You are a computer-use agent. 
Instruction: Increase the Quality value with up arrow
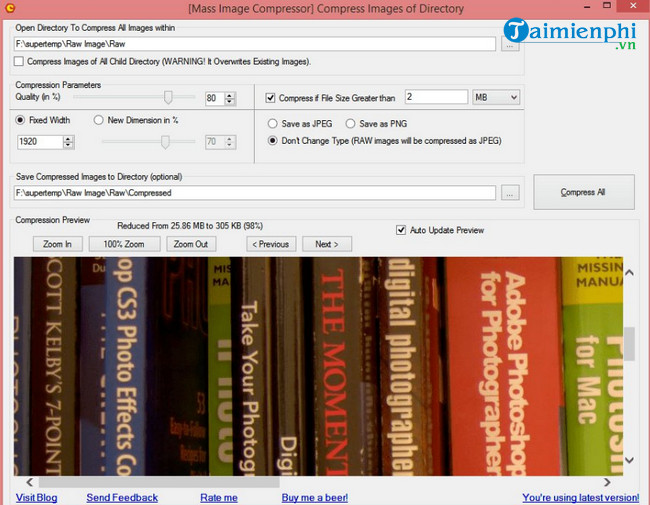pyautogui.click(x=230, y=95)
